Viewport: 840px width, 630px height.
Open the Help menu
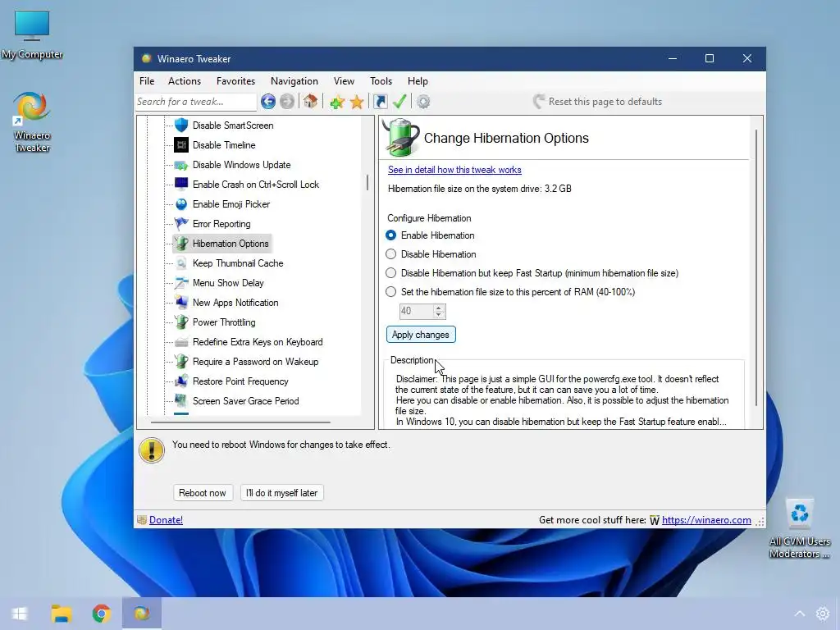point(418,81)
